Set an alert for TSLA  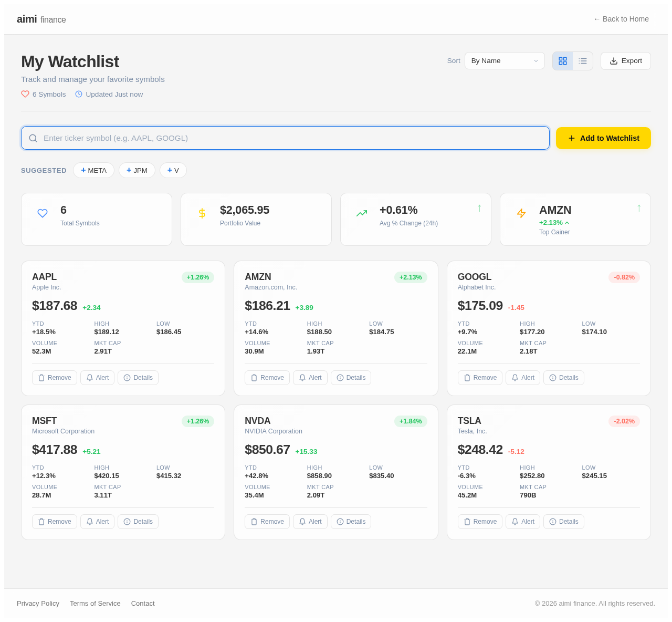click(523, 522)
